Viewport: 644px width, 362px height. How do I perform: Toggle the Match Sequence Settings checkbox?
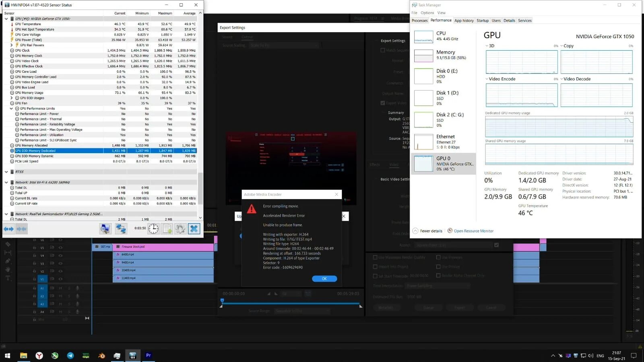point(383,50)
